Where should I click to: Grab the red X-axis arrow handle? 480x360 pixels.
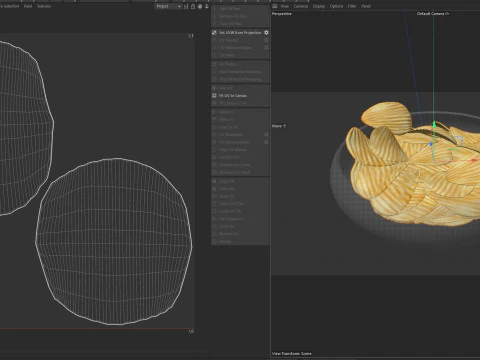(474, 161)
